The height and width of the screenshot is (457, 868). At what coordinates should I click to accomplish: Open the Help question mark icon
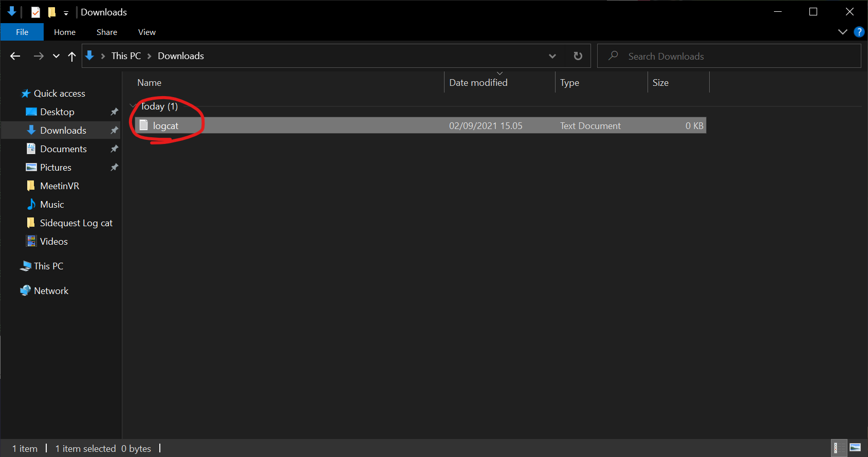point(859,32)
